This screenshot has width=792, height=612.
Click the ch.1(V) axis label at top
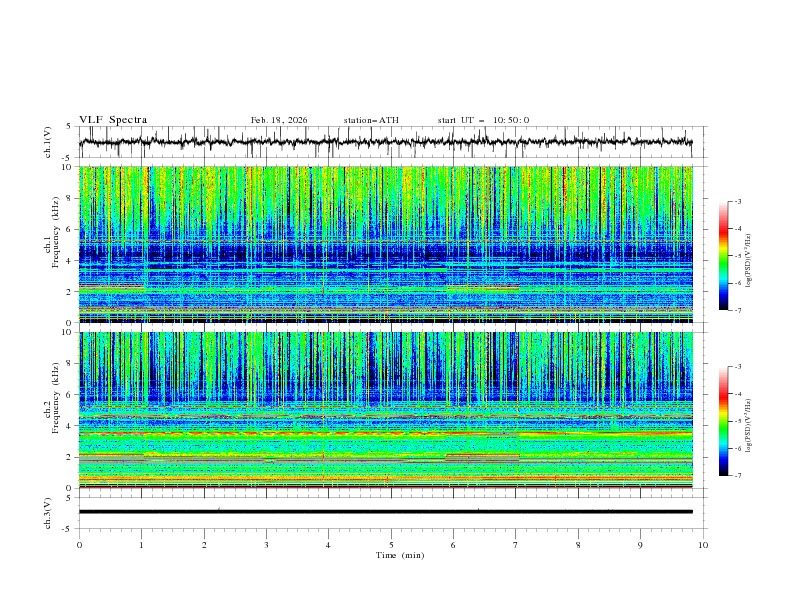(48, 142)
